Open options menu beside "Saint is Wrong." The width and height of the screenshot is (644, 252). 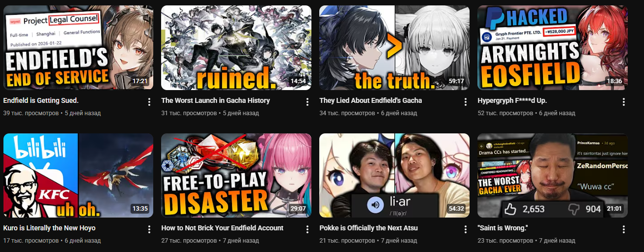point(624,229)
